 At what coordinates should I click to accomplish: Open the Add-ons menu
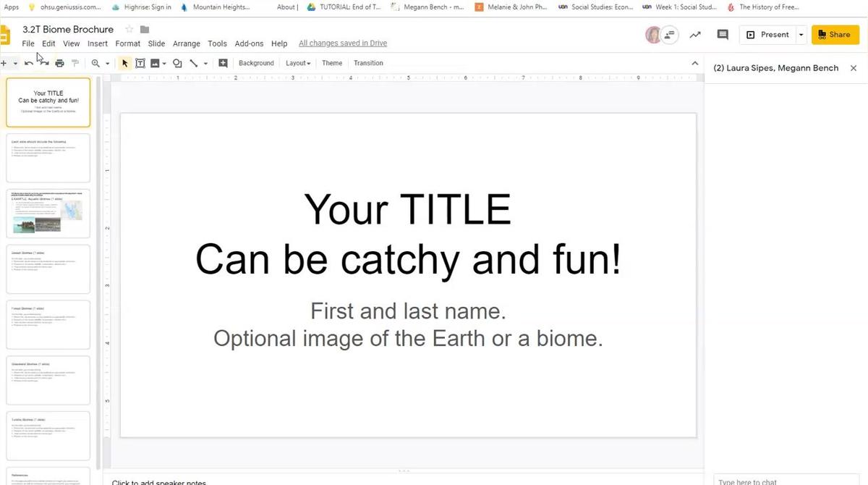[250, 43]
